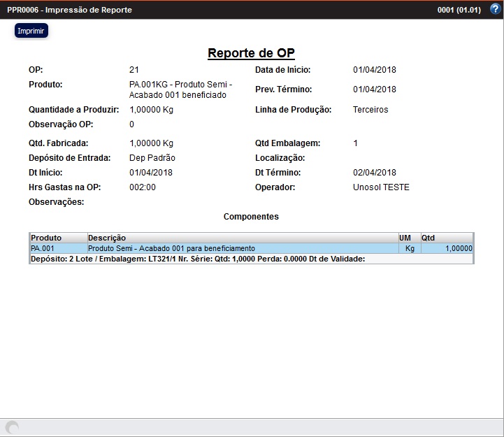The height and width of the screenshot is (437, 504).
Task: Click the Qtd column header
Action: click(x=447, y=238)
